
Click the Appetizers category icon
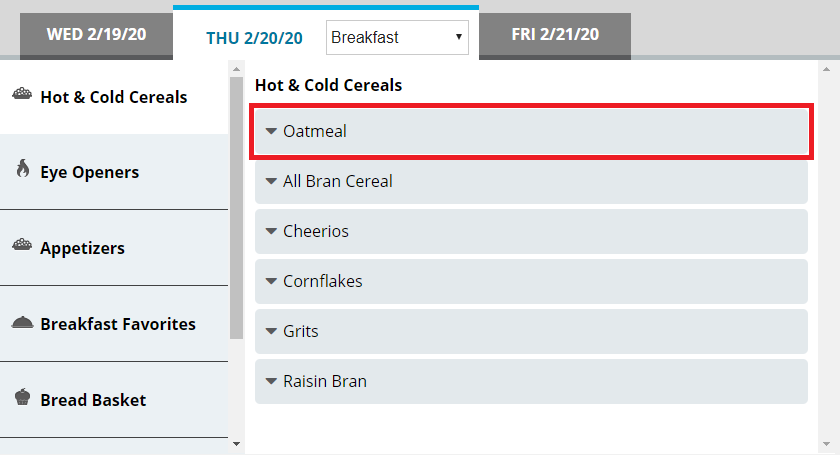[21, 246]
